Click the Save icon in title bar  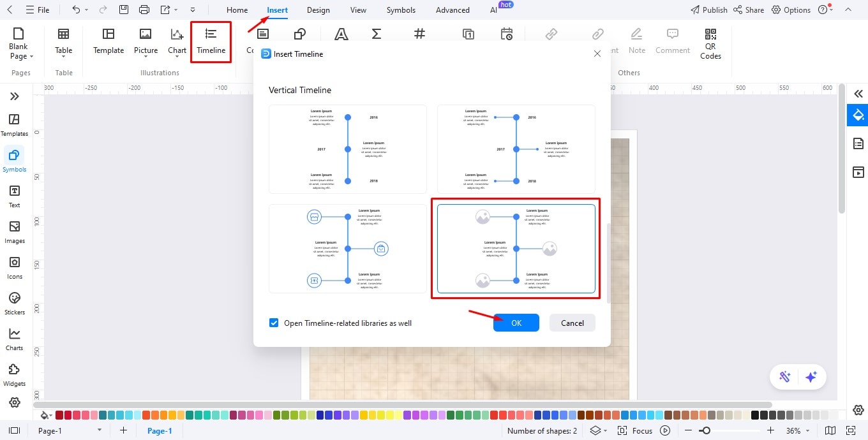(x=124, y=10)
